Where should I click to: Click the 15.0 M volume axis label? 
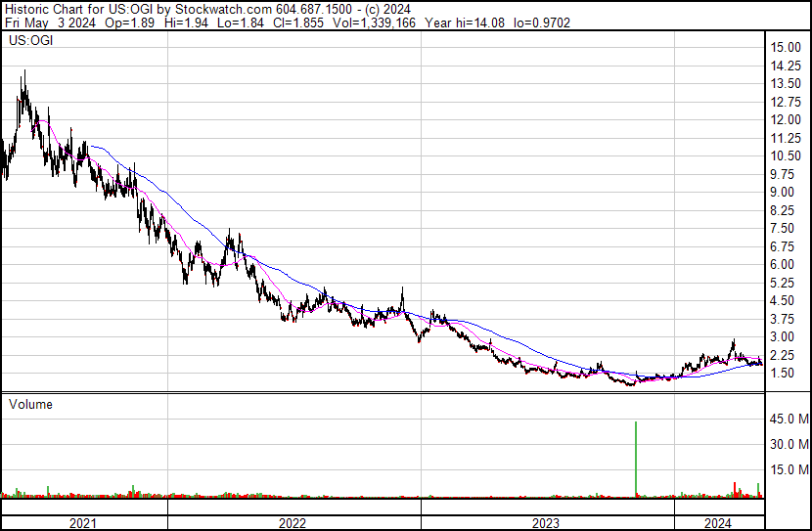(x=788, y=469)
